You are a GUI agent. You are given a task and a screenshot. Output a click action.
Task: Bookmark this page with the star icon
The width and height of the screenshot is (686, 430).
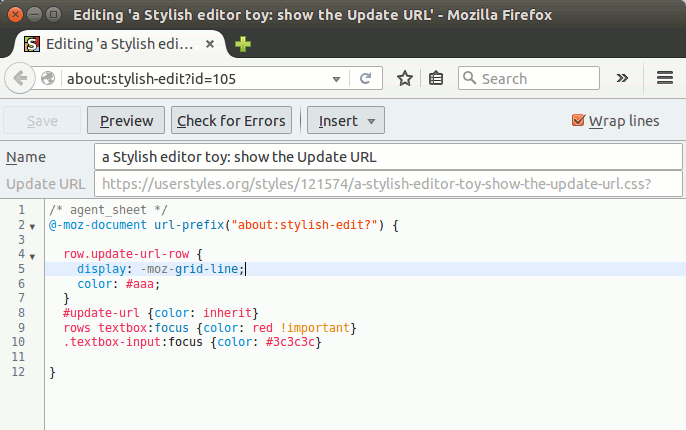point(405,79)
